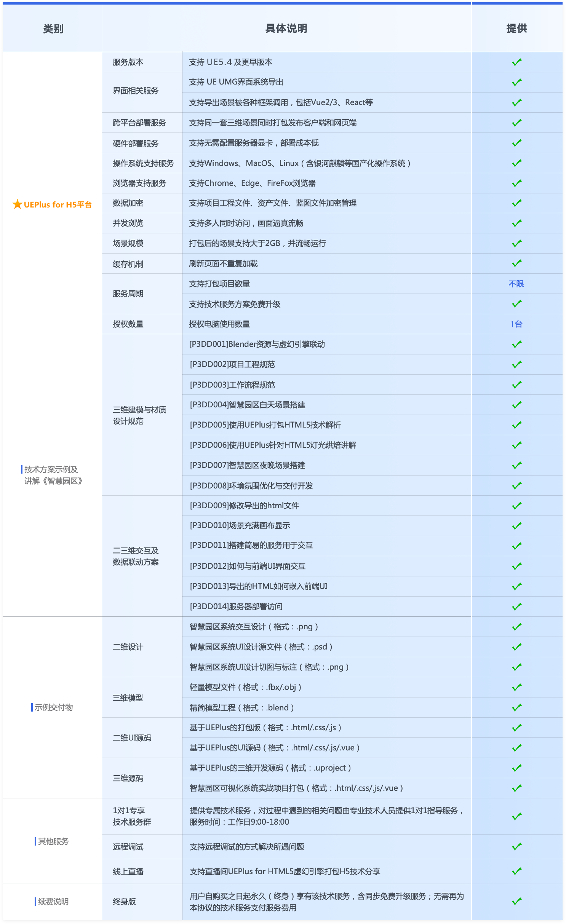Image resolution: width=566 pixels, height=924 pixels.
Task: Click 智慧园区系统UI设计源文件 (.psd) entry
Action: coord(261,647)
